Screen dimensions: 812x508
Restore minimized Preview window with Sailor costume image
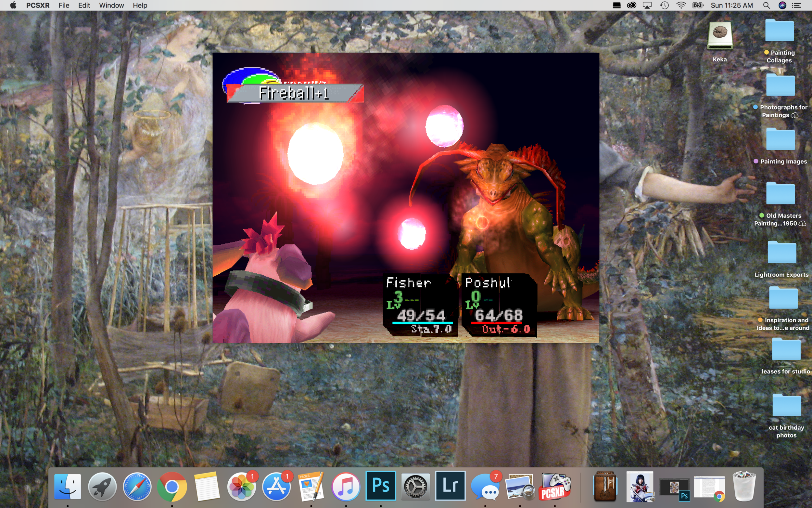click(640, 487)
